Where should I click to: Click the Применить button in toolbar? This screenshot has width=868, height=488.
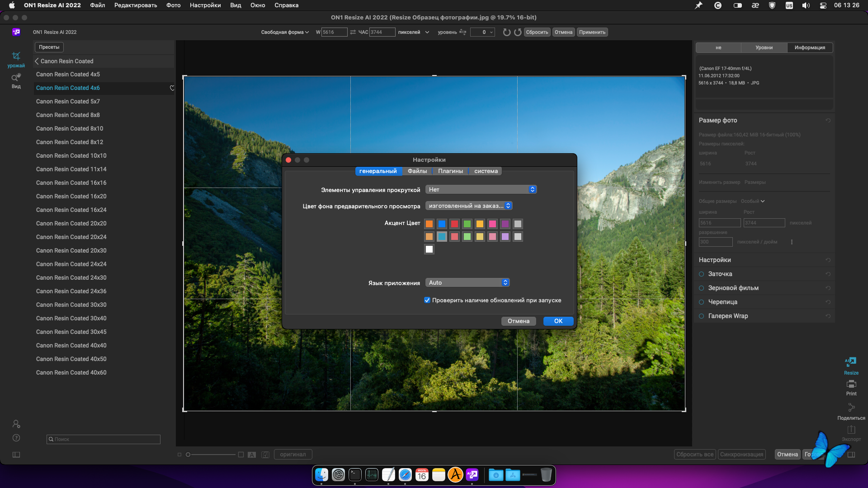tap(592, 32)
